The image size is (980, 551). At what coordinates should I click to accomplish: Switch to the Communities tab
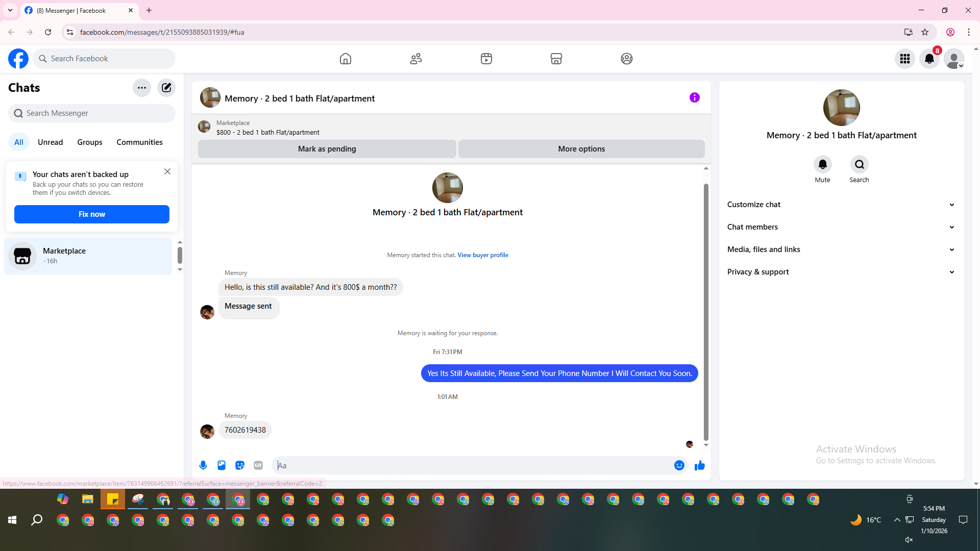pos(139,142)
